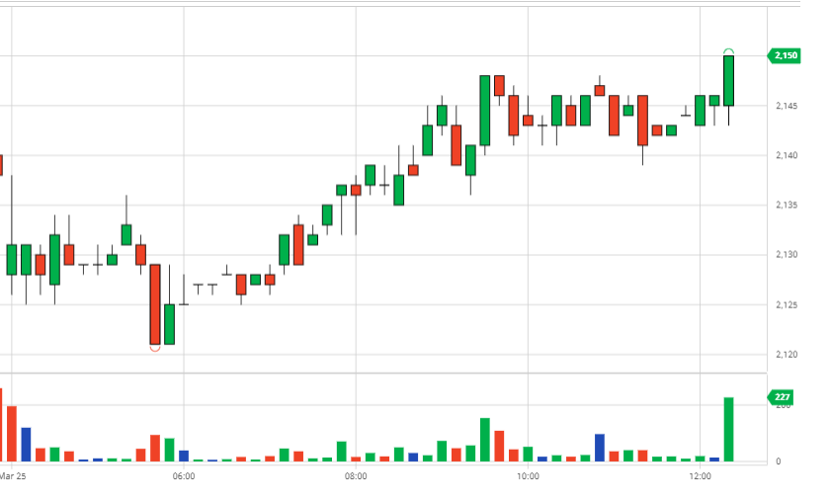Click the 2,145 price axis label

[787, 106]
